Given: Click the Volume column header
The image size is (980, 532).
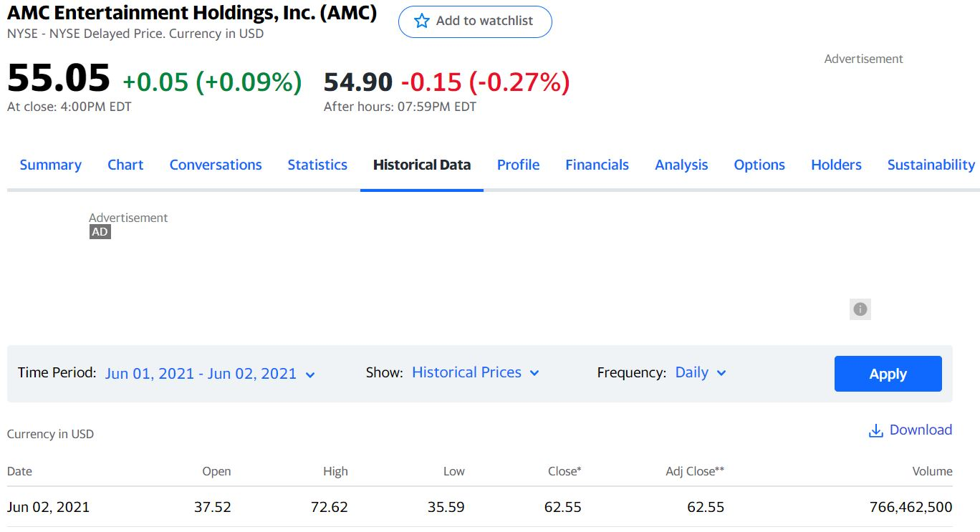Looking at the screenshot, I should coord(932,471).
